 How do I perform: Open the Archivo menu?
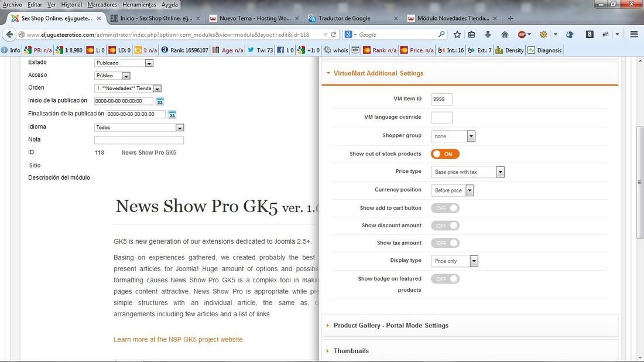coord(12,5)
